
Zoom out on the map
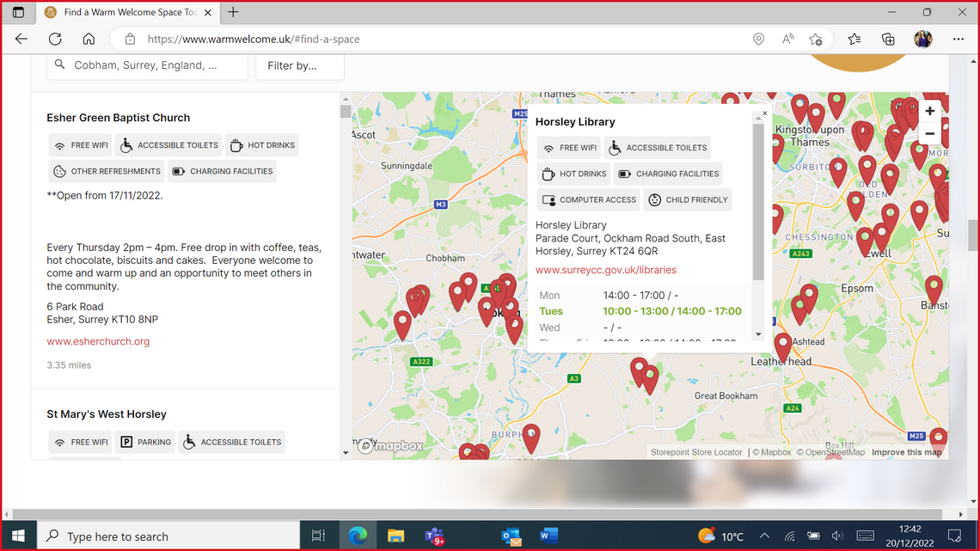[x=930, y=134]
